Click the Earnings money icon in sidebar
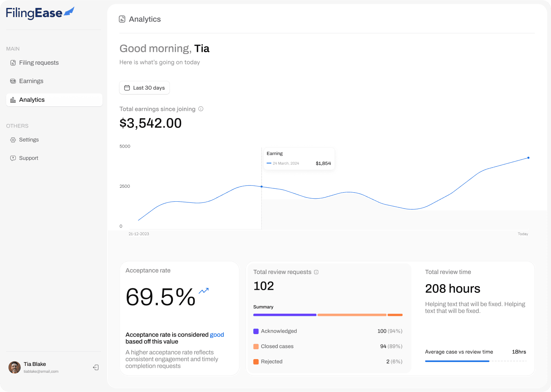The height and width of the screenshot is (392, 551). point(13,81)
